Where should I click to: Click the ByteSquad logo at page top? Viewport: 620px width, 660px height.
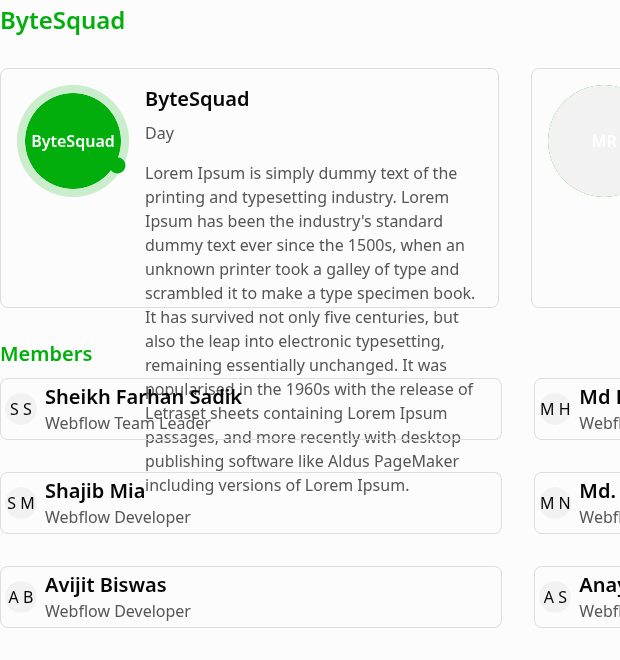[x=63, y=21]
